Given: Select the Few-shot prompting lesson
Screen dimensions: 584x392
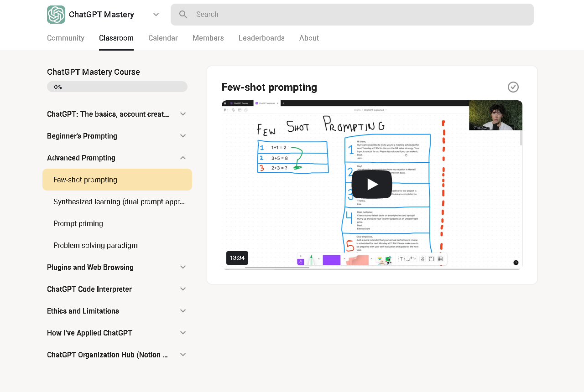Looking at the screenshot, I should pos(117,180).
